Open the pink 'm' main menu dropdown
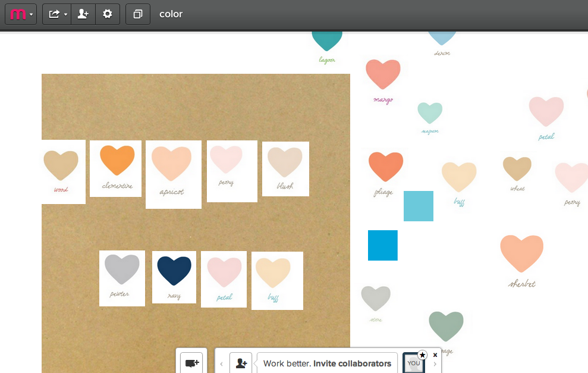Image resolution: width=588 pixels, height=373 pixels. (21, 14)
